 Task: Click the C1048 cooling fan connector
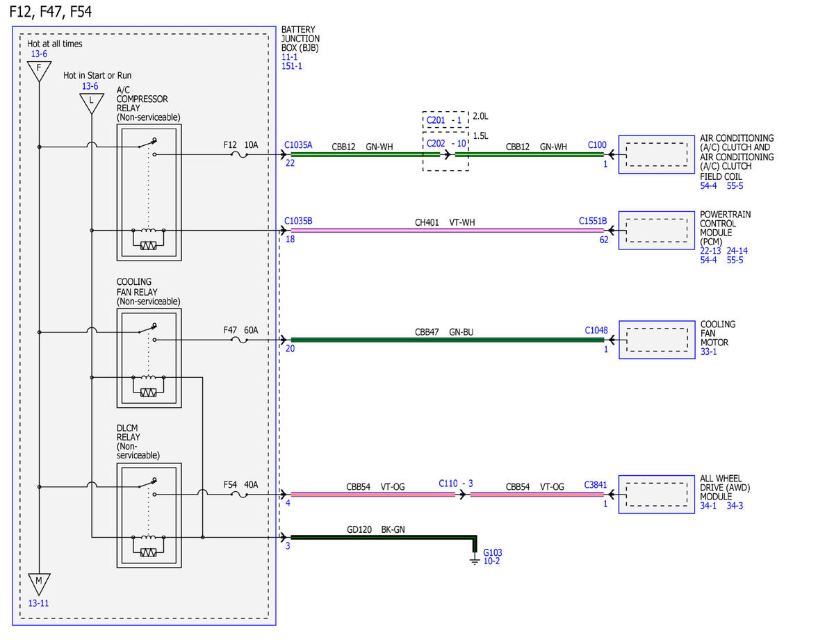[x=596, y=331]
